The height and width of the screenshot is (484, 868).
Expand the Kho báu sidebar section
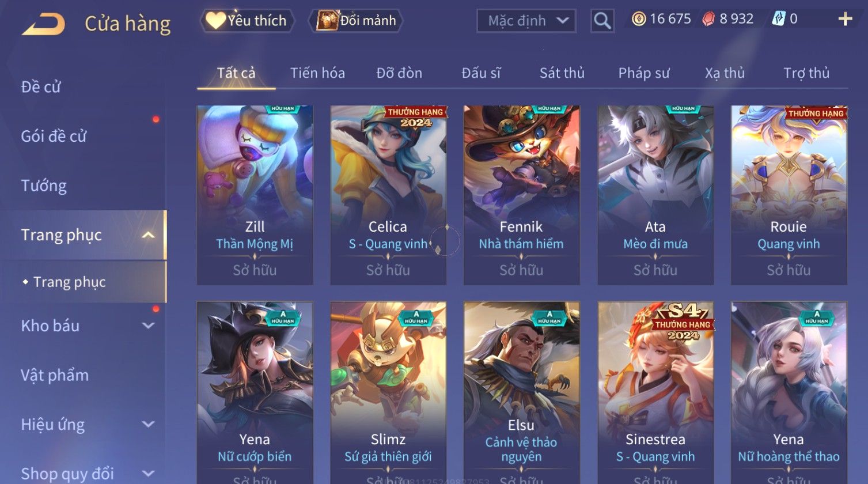tap(148, 326)
